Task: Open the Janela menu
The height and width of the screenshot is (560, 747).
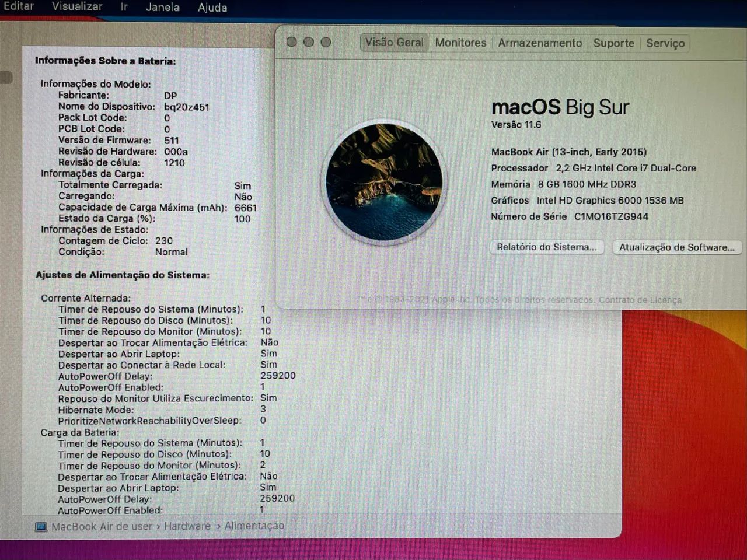Action: tap(163, 7)
